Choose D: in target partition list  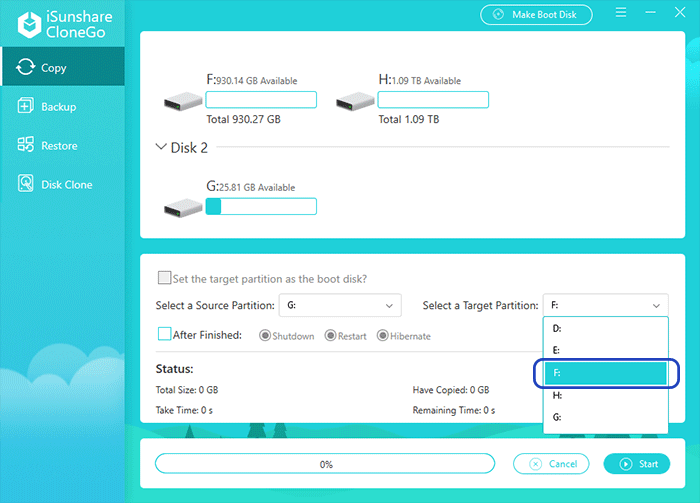605,328
